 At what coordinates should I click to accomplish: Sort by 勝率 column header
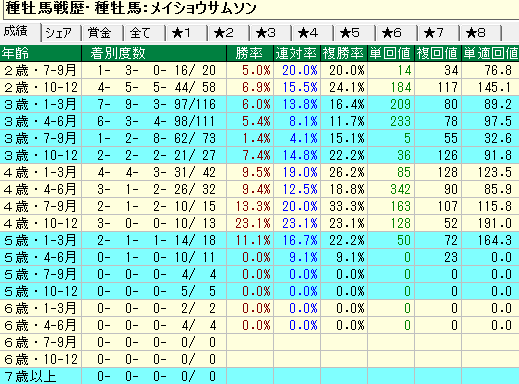(250, 53)
